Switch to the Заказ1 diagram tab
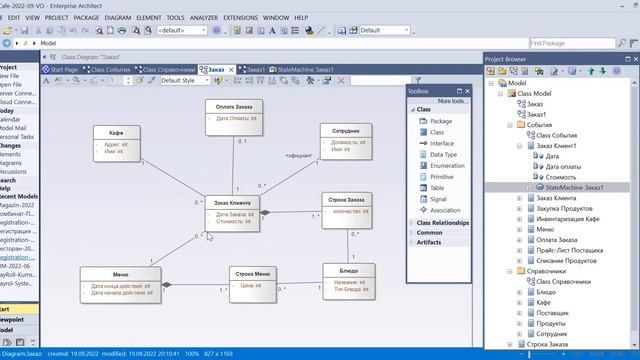The width and height of the screenshot is (640, 360). pos(252,70)
